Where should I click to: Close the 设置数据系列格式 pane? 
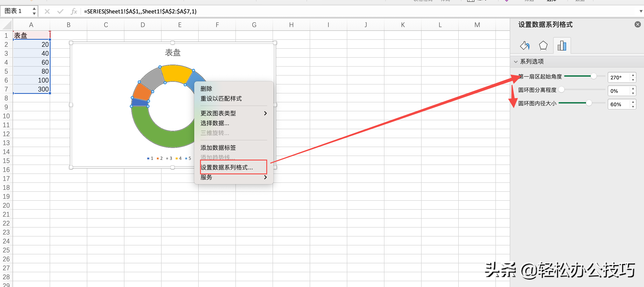pyautogui.click(x=637, y=25)
